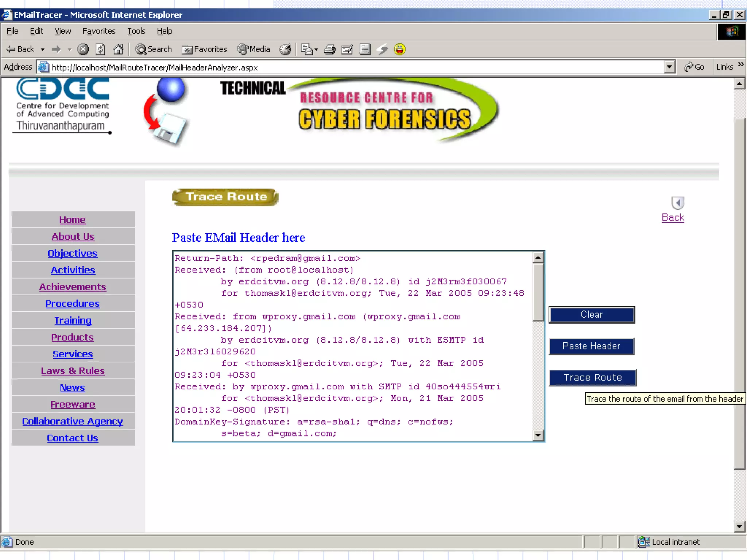
Task: Click the yellow smiley Messenger icon
Action: 400,49
